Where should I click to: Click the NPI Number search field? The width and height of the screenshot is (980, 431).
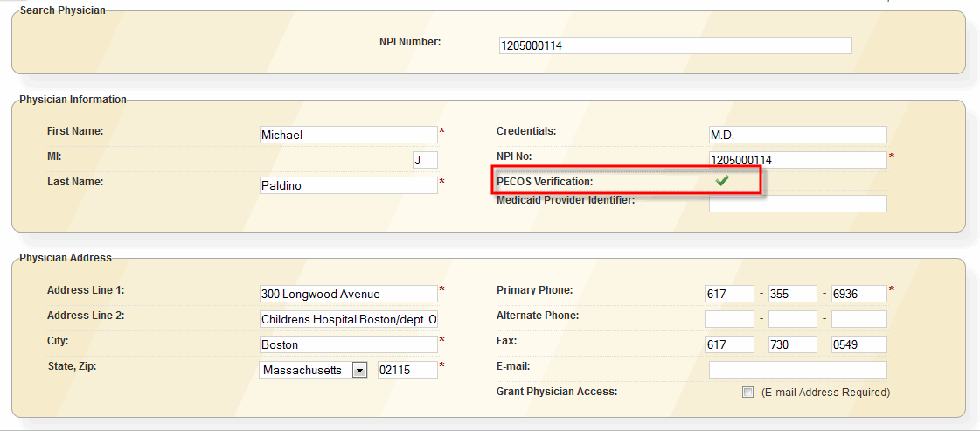[676, 45]
